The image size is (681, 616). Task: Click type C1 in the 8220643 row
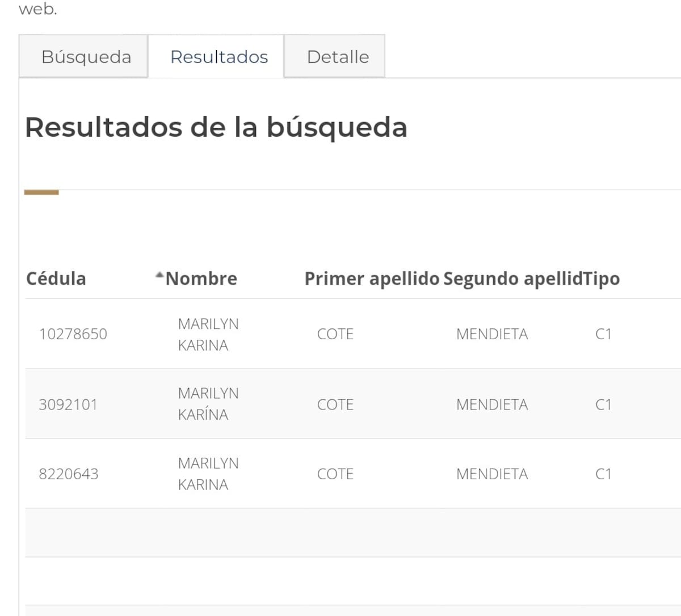point(603,474)
